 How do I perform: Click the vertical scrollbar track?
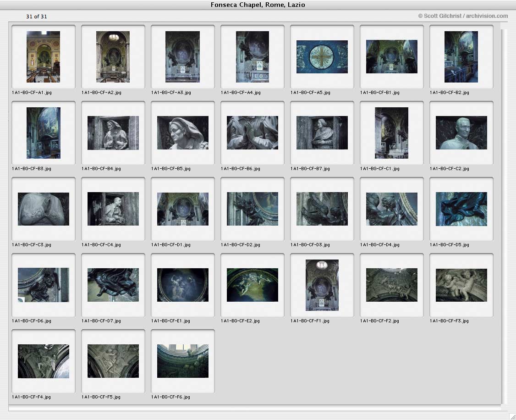click(x=504, y=216)
